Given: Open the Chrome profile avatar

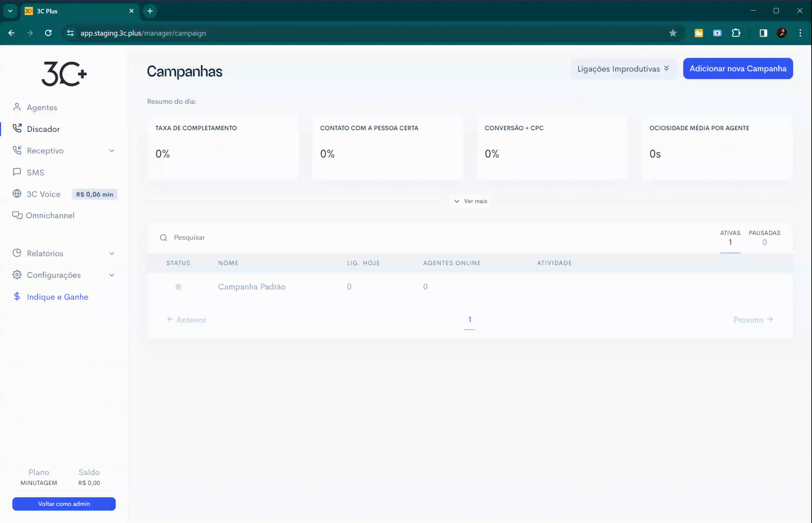Looking at the screenshot, I should tap(781, 33).
